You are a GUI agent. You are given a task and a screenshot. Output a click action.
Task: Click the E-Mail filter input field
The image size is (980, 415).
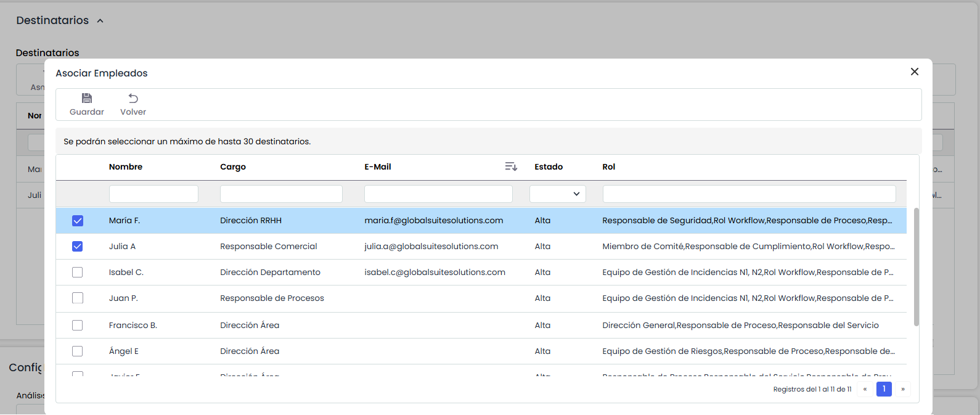coord(438,194)
